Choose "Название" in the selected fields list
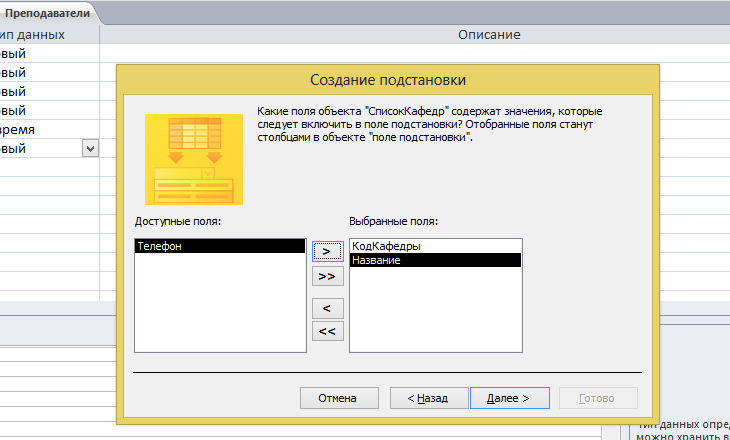 (435, 259)
